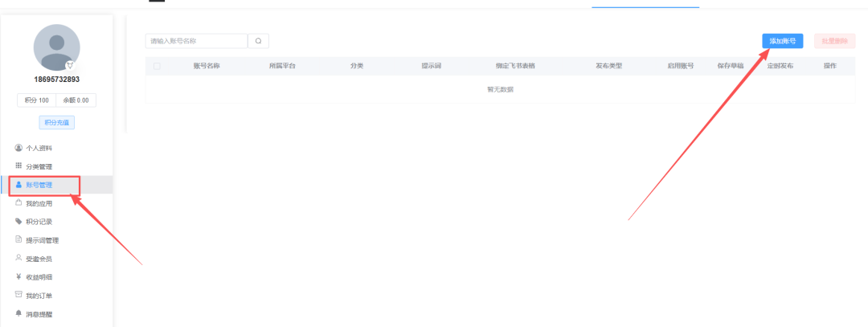This screenshot has width=868, height=327.
Task: Focus the 请输入账号名称 search field
Action: pos(197,41)
